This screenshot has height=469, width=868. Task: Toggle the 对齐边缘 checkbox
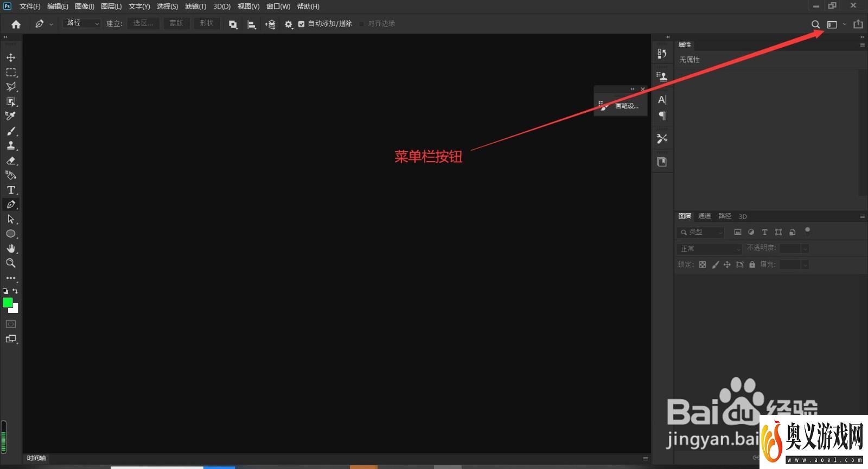361,24
